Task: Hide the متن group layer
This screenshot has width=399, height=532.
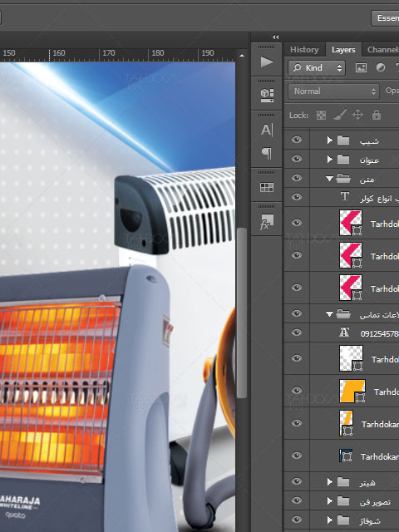Action: coord(297,178)
